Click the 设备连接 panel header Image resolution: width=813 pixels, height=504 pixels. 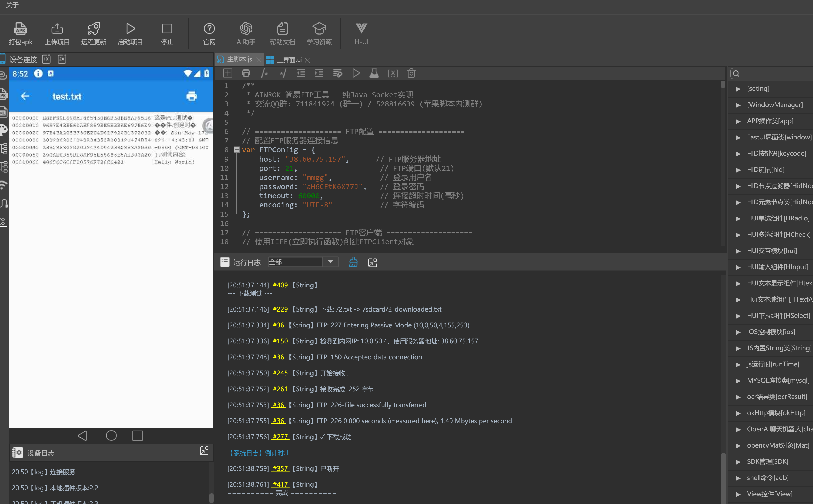(x=23, y=59)
